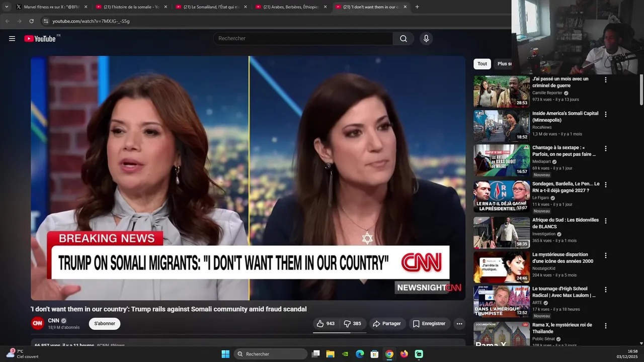Viewport: 644px width, 362px height.
Task: Open the 'Camille Reporter' channel name
Action: click(547, 93)
